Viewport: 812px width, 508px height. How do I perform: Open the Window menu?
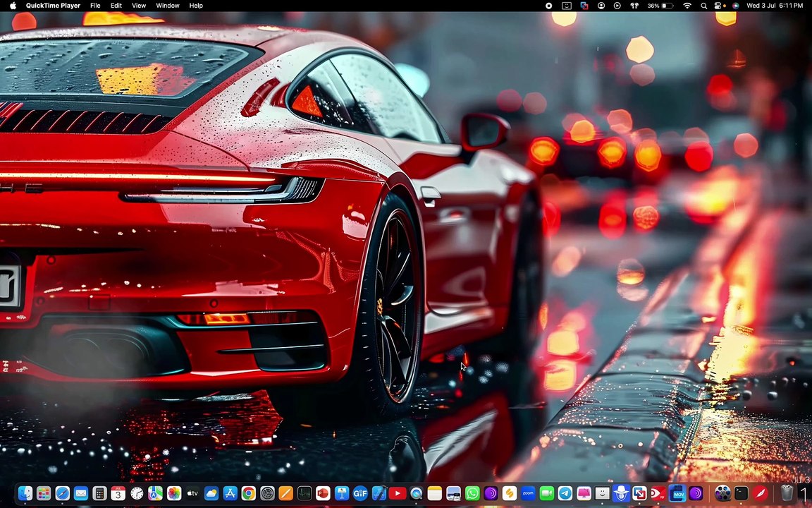[x=168, y=6]
